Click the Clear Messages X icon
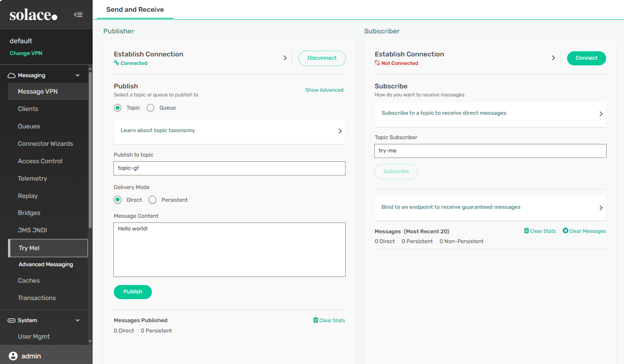This screenshot has width=624, height=364. click(x=565, y=231)
